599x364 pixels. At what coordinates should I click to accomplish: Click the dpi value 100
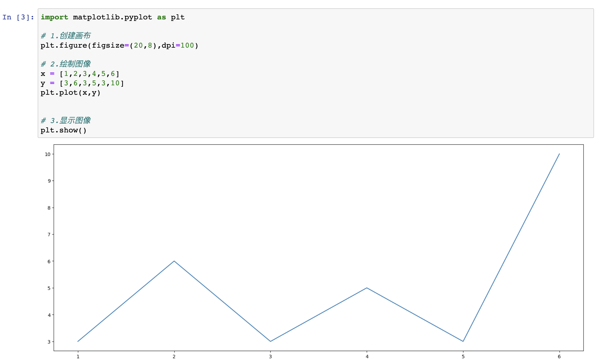pyautogui.click(x=187, y=45)
